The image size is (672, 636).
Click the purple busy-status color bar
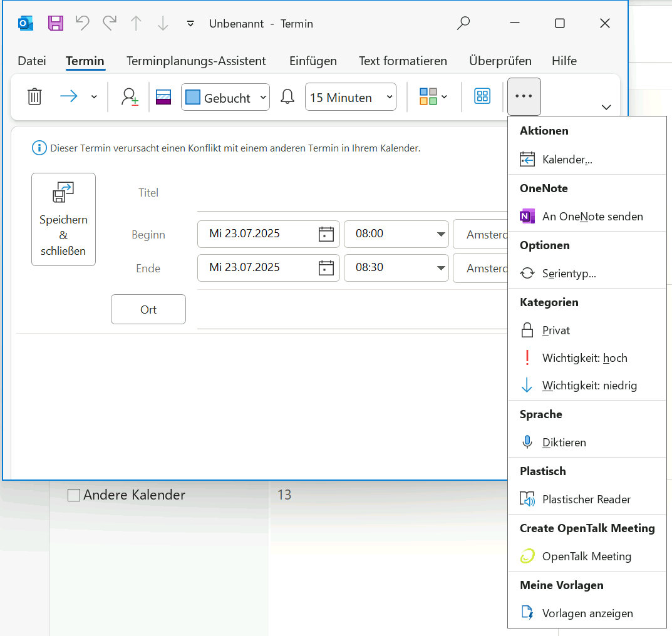pyautogui.click(x=163, y=96)
